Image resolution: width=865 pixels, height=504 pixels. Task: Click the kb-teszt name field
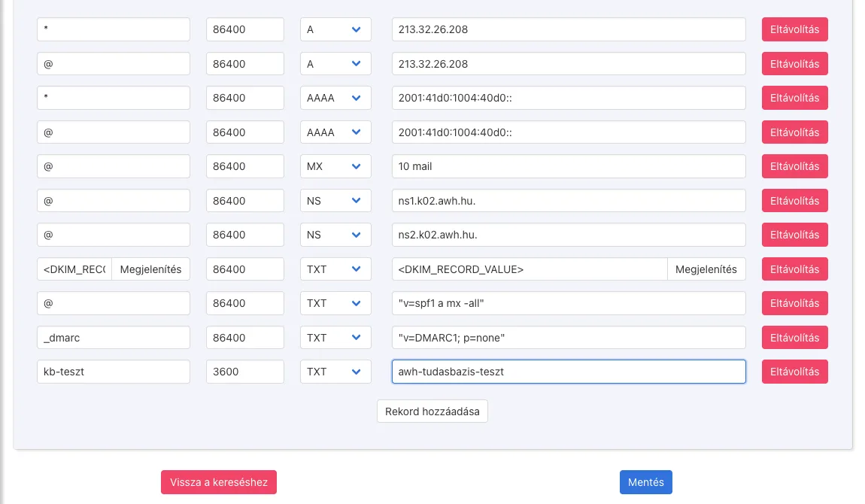(x=113, y=371)
